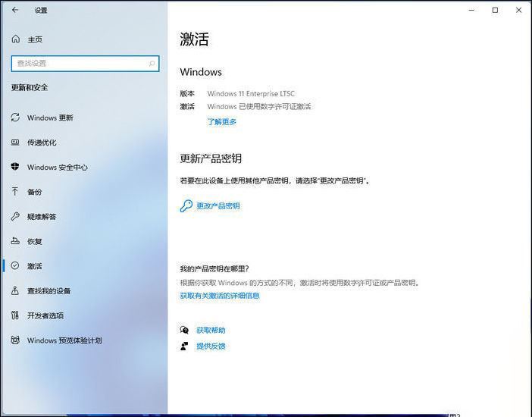Select 激活 in the sidebar
The width and height of the screenshot is (532, 417).
click(35, 266)
